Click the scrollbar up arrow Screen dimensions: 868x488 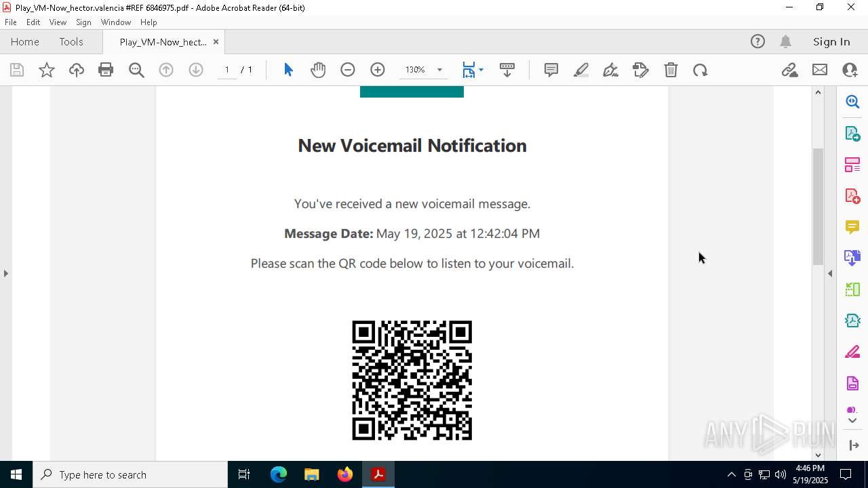[x=818, y=92]
